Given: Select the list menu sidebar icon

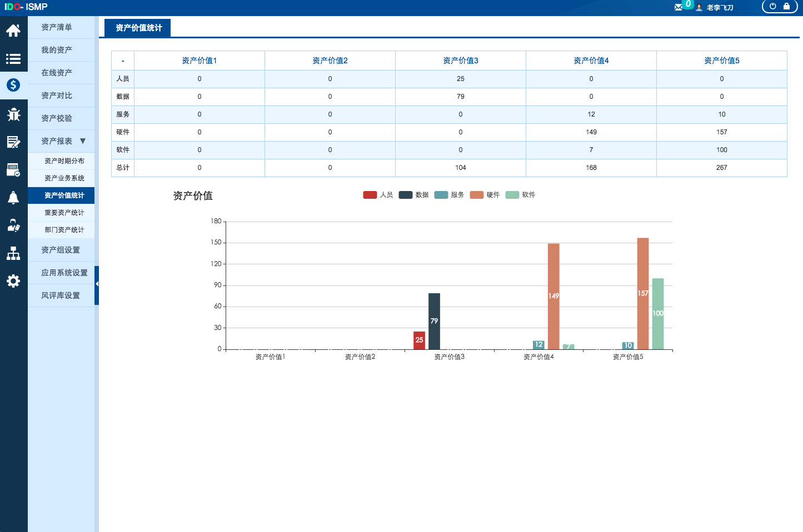Looking at the screenshot, I should pyautogui.click(x=13, y=58).
